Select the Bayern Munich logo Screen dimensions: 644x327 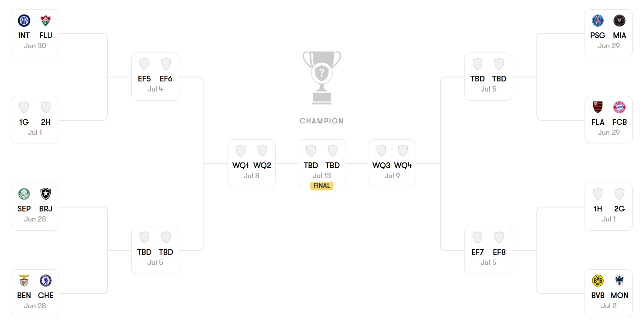(619, 107)
